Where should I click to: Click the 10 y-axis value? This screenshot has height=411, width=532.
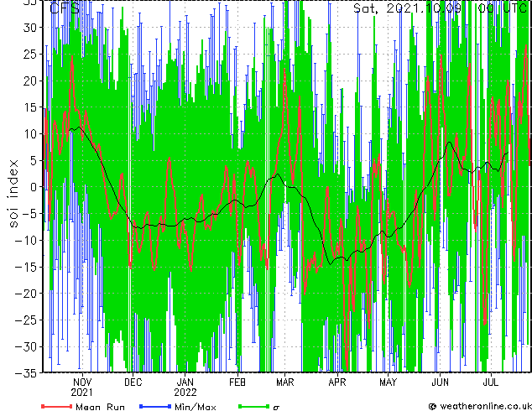click(30, 134)
